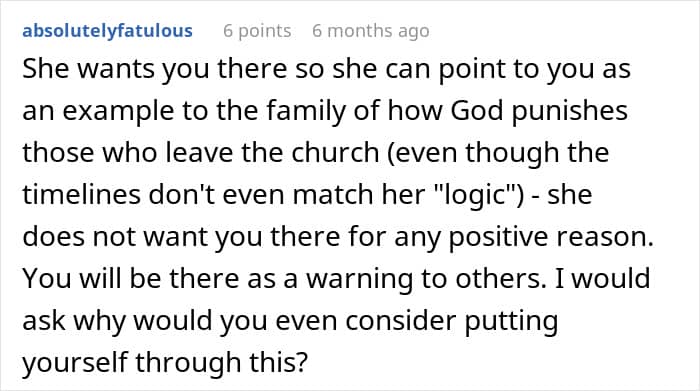Click the word "timelines" in the comment
The height and width of the screenshot is (391, 700).
pyautogui.click(x=82, y=194)
